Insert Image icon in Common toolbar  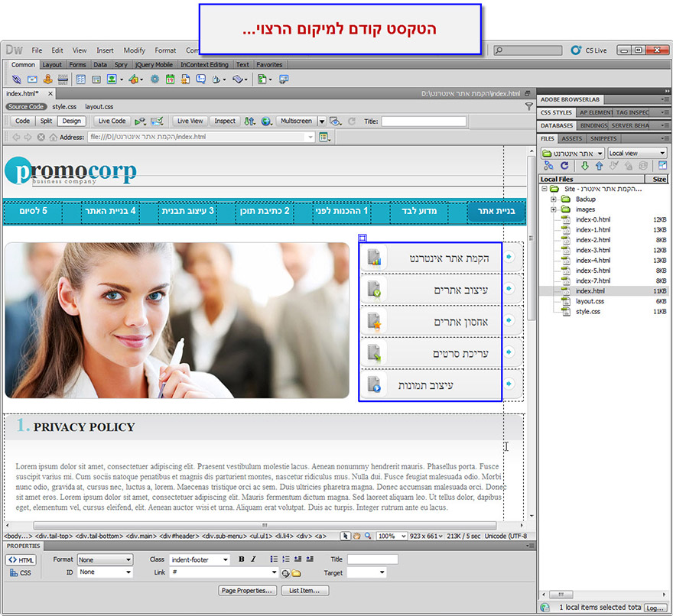pyautogui.click(x=112, y=79)
